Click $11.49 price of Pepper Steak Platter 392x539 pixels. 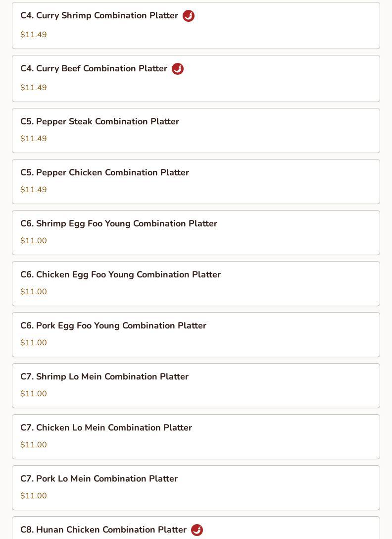[x=34, y=139]
